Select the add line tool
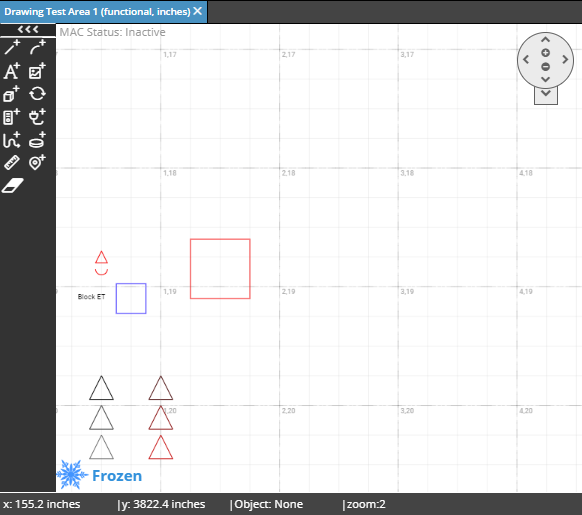This screenshot has width=582, height=515. [12, 47]
